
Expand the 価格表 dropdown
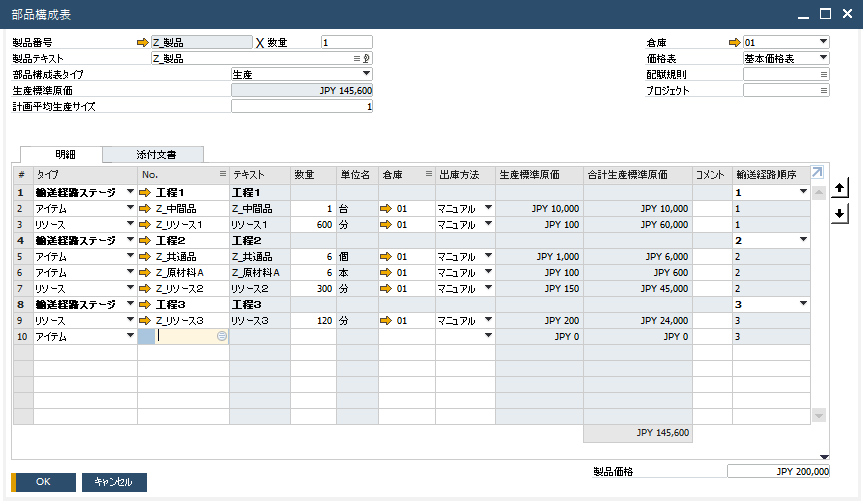tap(823, 59)
